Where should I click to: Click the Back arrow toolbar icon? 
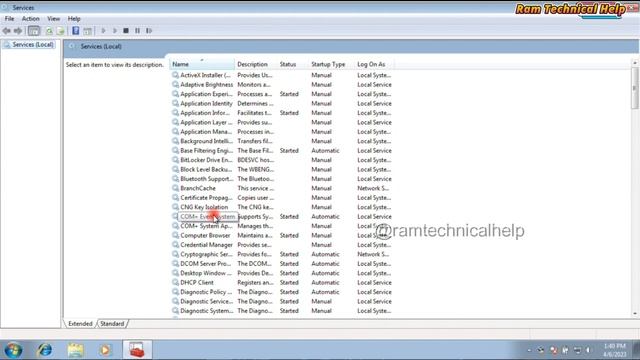pyautogui.click(x=7, y=31)
